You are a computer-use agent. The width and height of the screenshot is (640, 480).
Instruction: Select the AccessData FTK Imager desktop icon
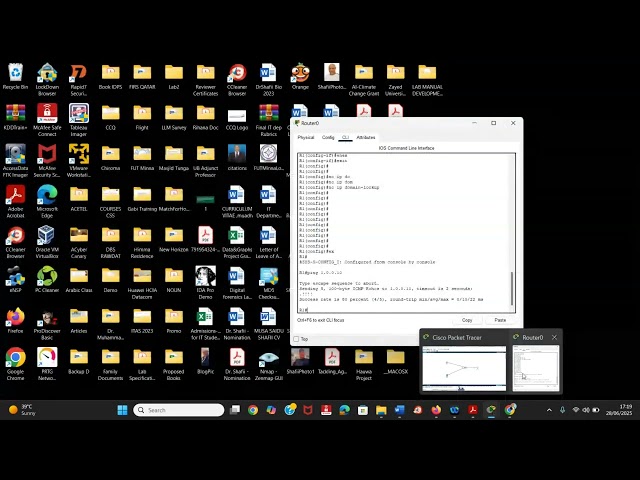pyautogui.click(x=16, y=161)
